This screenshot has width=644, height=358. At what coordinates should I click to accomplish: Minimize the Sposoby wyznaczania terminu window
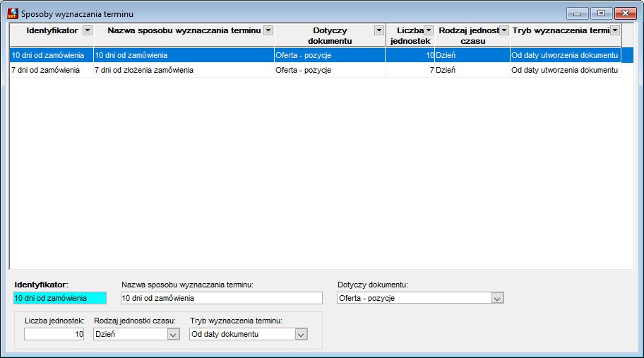pyautogui.click(x=578, y=13)
